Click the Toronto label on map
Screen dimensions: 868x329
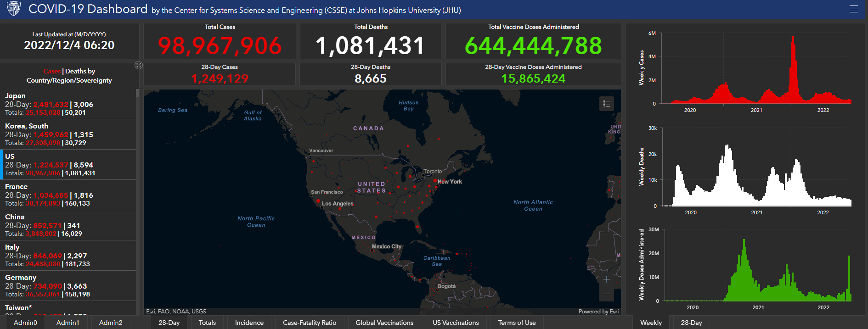433,171
